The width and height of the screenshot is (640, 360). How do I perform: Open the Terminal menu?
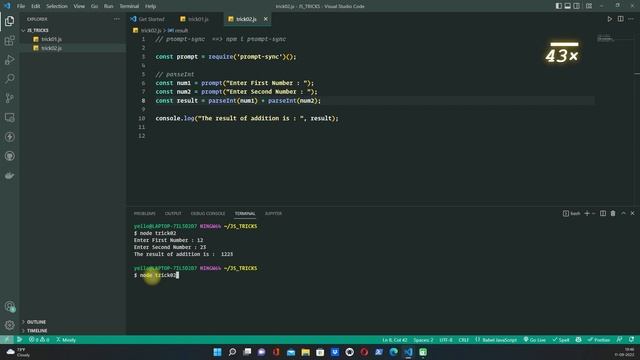(129, 6)
